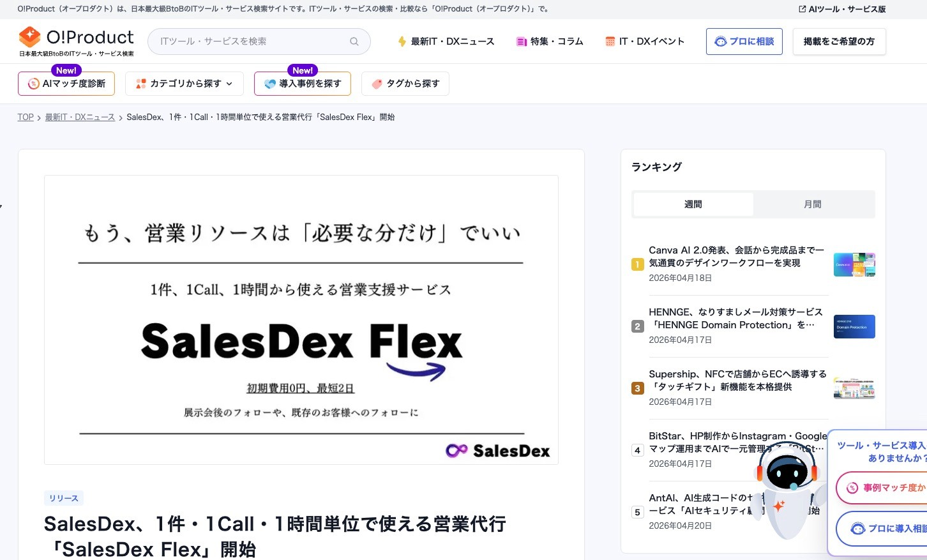Click the SalesDex Flex hero image
The image size is (927, 560).
tap(301, 320)
